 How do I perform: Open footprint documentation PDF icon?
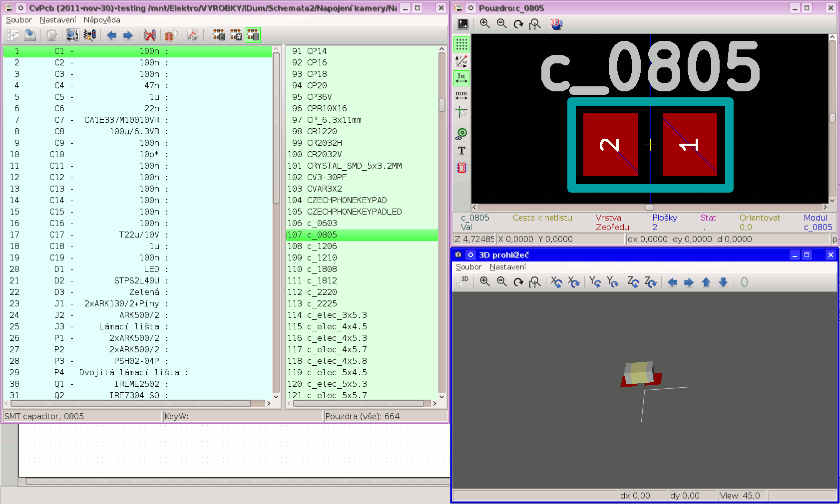[x=193, y=35]
